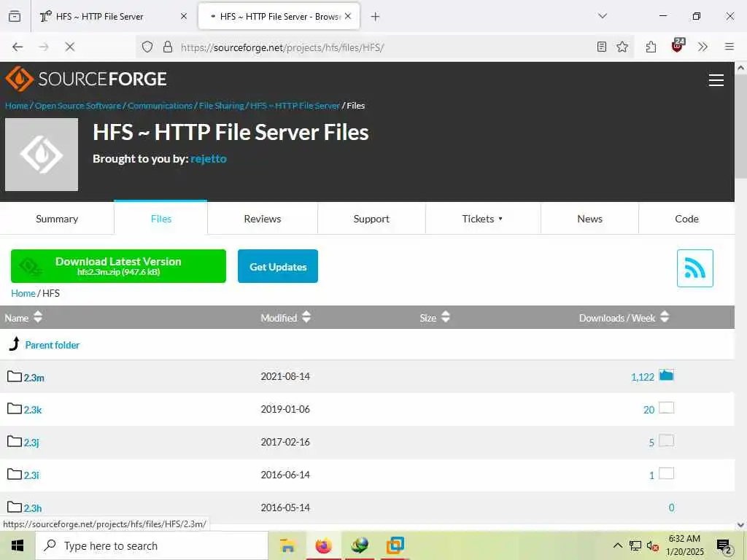Click the Communications breadcrumb link
The height and width of the screenshot is (560, 747).
pyautogui.click(x=160, y=106)
